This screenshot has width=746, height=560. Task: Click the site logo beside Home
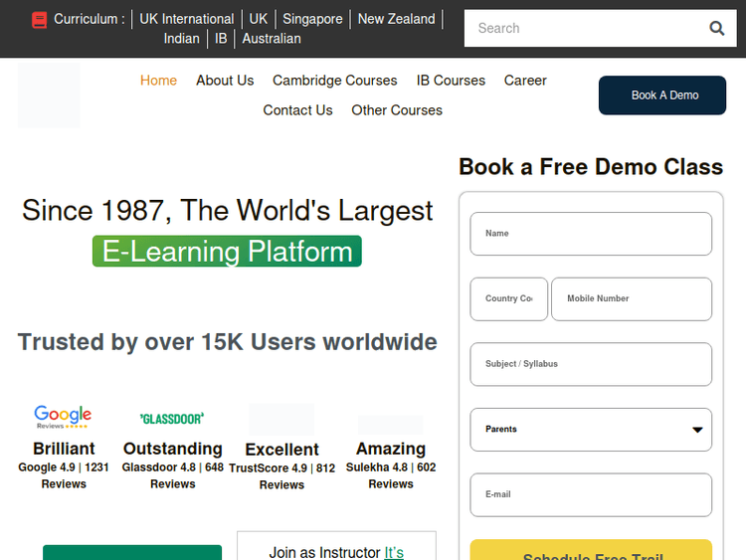[49, 95]
